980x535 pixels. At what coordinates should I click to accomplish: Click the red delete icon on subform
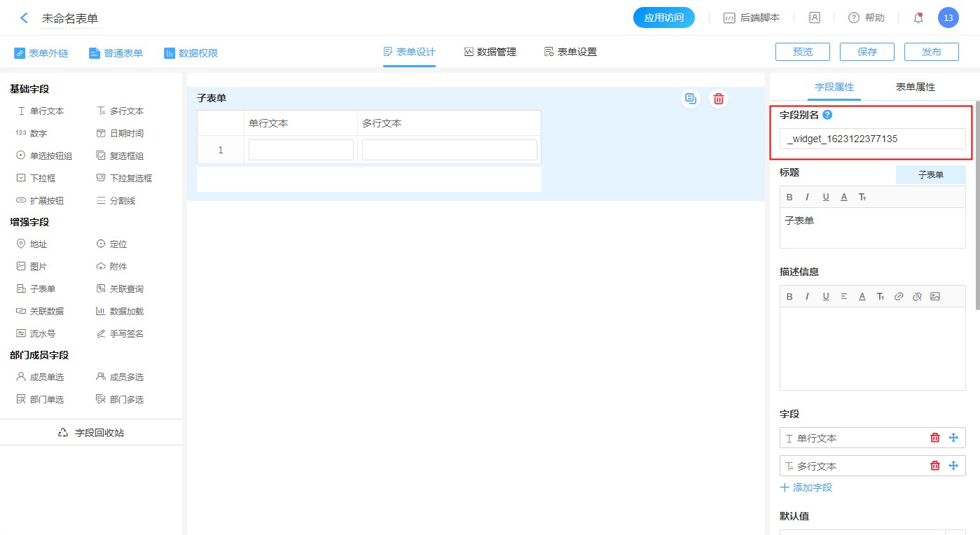(x=718, y=99)
